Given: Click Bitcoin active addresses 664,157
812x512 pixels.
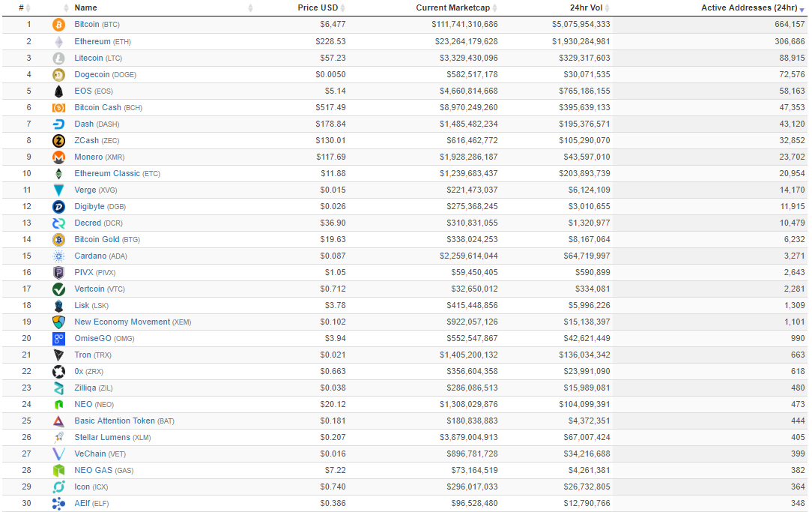Looking at the screenshot, I should pos(790,24).
